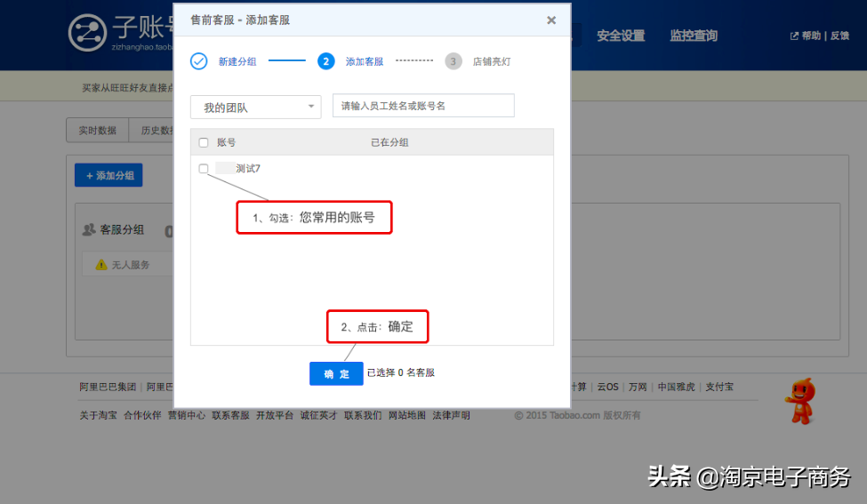Click the 子账号 logo icon
The image size is (867, 504).
87,33
